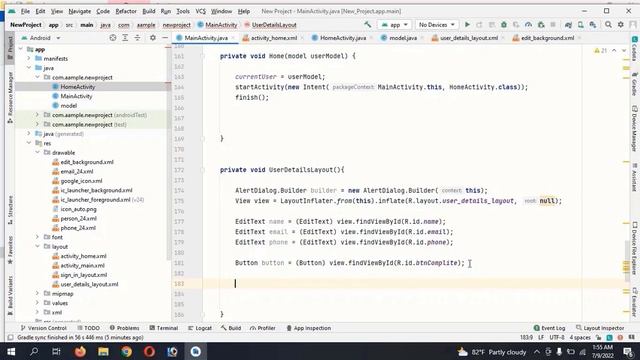Open the Terminal tool window button
This screenshot has width=640, height=360.
tap(164, 328)
